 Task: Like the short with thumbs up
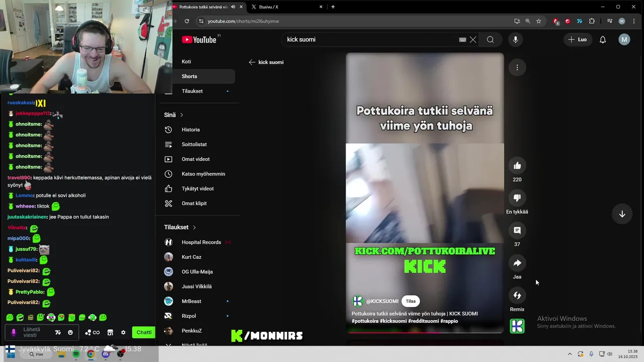tap(517, 166)
